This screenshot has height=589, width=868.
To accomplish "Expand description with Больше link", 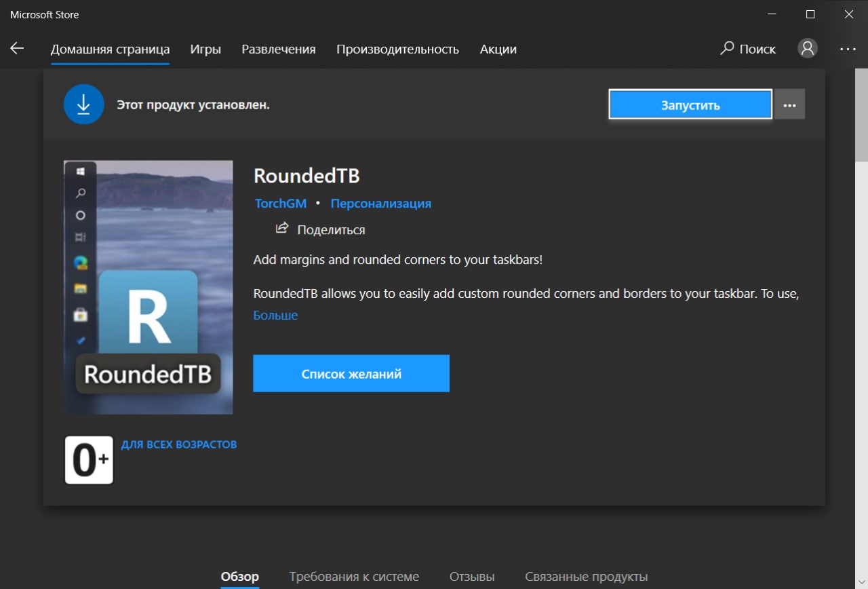I will (x=275, y=315).
